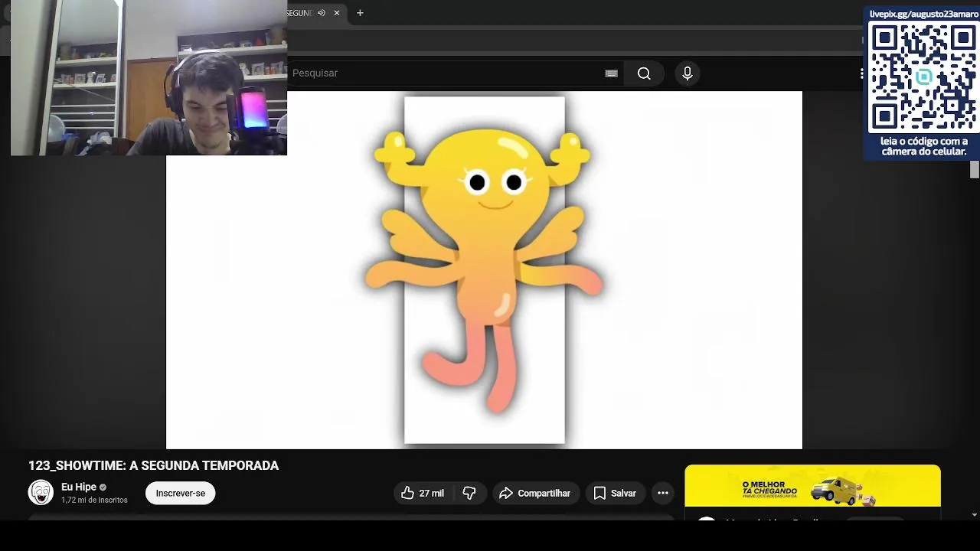The width and height of the screenshot is (980, 551).
Task: Close the current browser tab
Action: coord(336,13)
